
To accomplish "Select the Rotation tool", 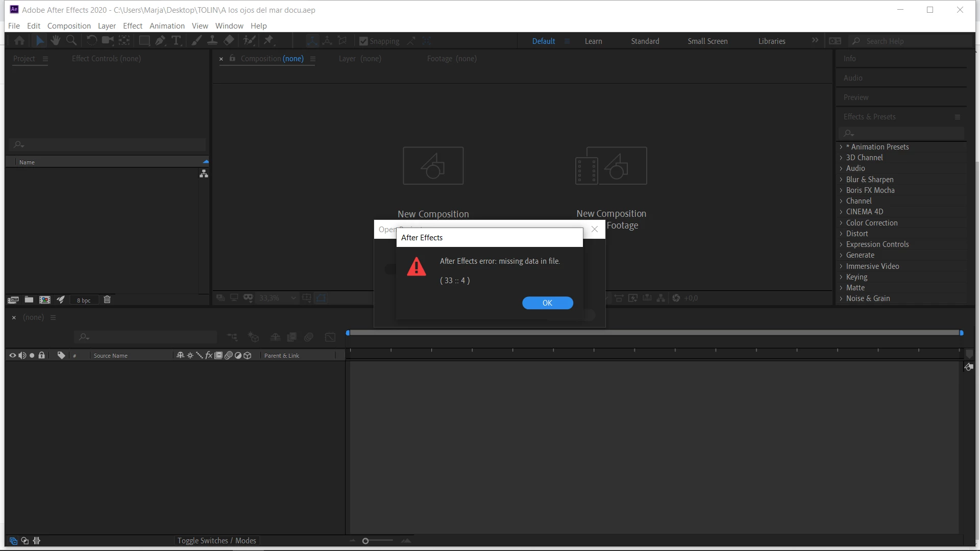I will [91, 41].
